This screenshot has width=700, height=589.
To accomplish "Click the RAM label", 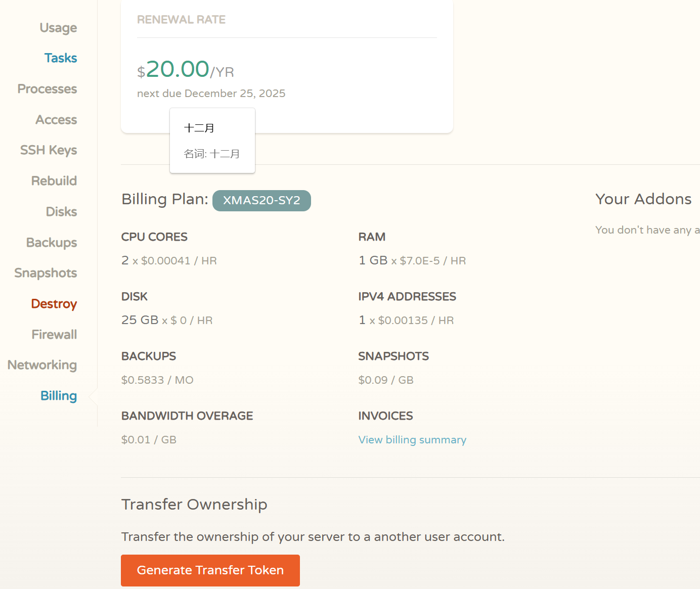I will pos(372,237).
